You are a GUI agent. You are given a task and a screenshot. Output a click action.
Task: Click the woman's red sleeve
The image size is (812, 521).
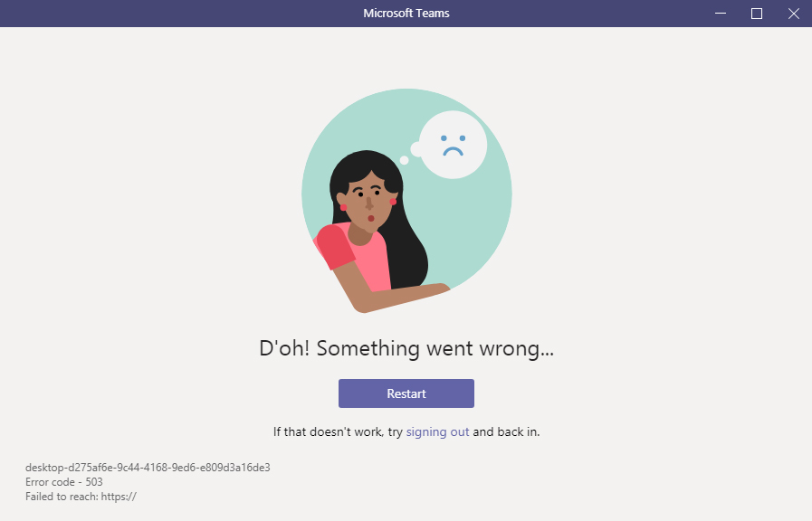coord(335,247)
